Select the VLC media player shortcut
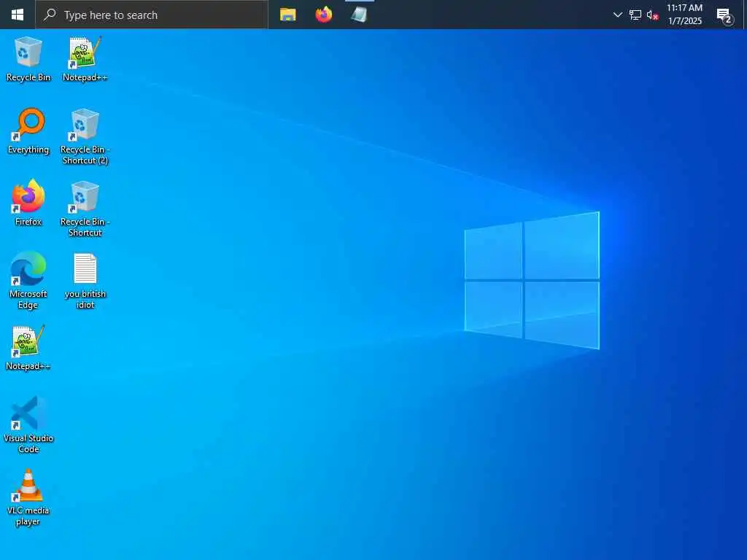 click(x=28, y=497)
